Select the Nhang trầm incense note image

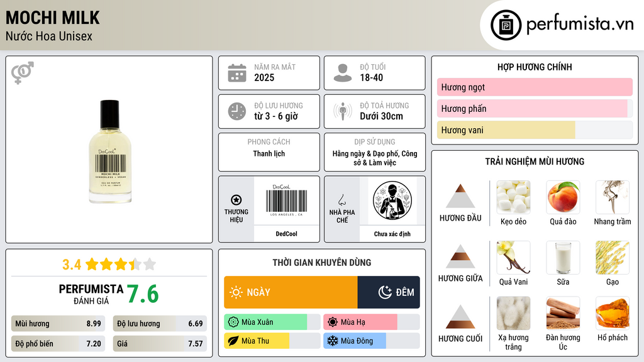click(x=613, y=197)
